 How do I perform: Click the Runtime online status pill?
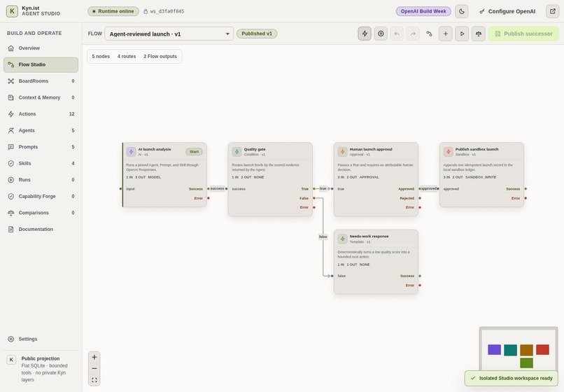point(113,11)
